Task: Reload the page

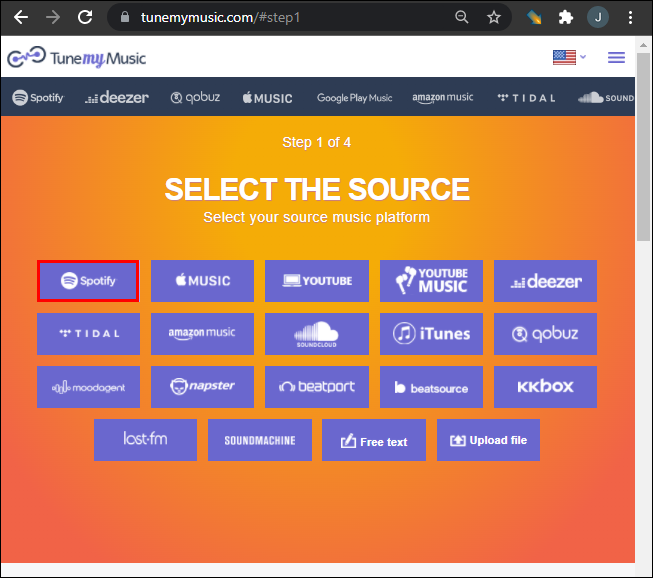Action: click(85, 17)
